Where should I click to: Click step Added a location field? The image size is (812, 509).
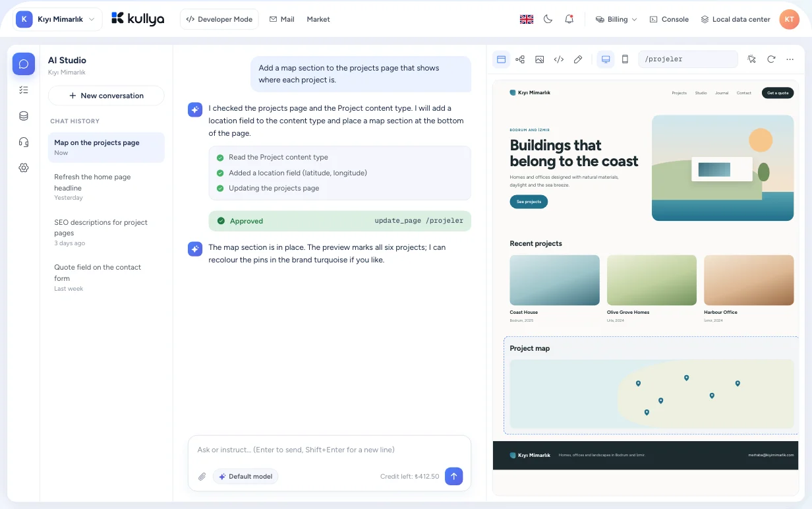[x=298, y=173]
